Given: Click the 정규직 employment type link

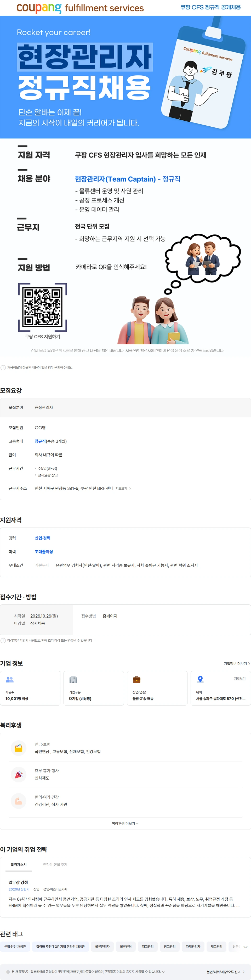Looking at the screenshot, I should point(40,441).
